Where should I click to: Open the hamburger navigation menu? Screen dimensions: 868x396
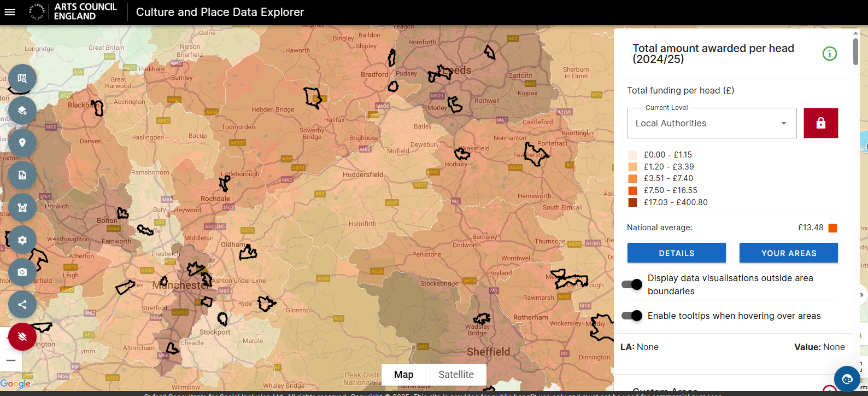[10, 11]
